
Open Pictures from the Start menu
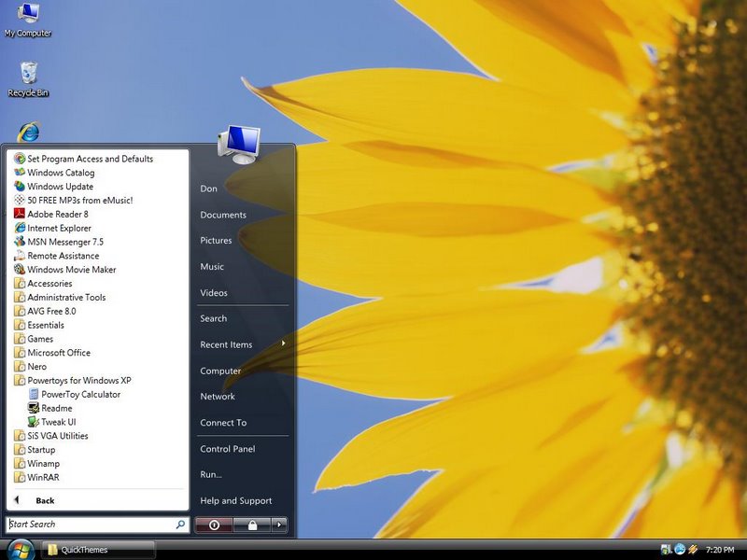216,241
